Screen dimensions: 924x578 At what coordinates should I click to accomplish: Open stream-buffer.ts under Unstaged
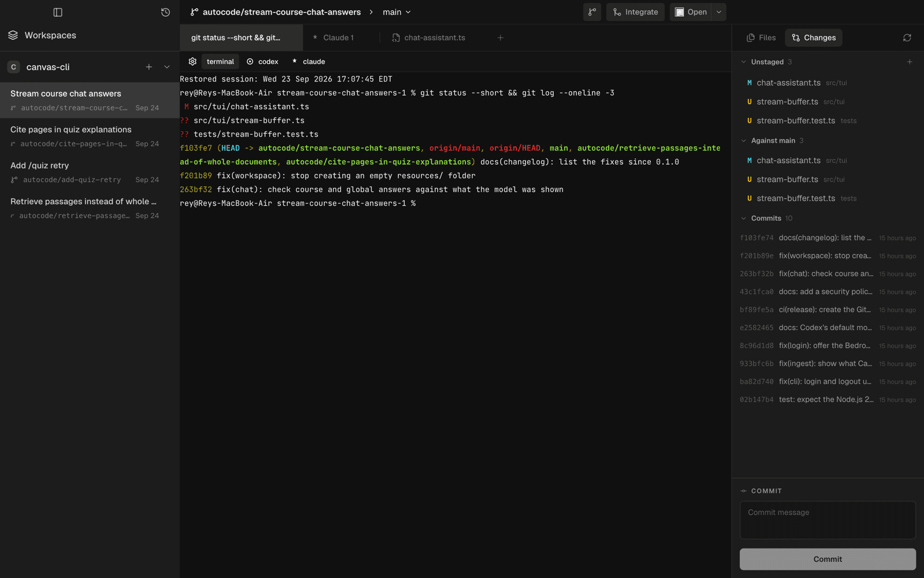pyautogui.click(x=828, y=102)
